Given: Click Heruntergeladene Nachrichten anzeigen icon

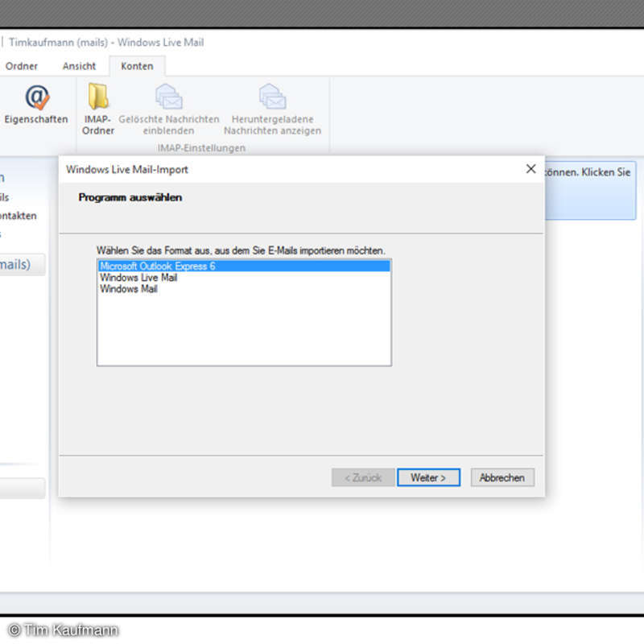Looking at the screenshot, I should coord(272,96).
